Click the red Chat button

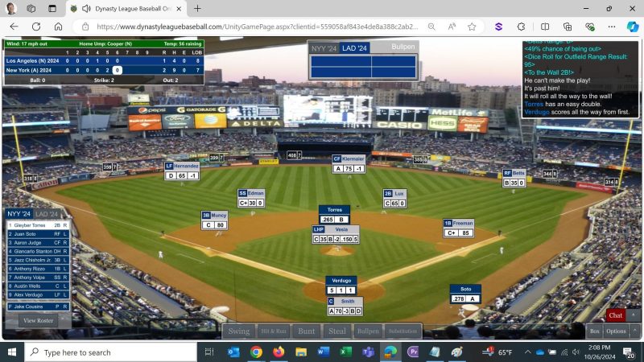(x=615, y=315)
